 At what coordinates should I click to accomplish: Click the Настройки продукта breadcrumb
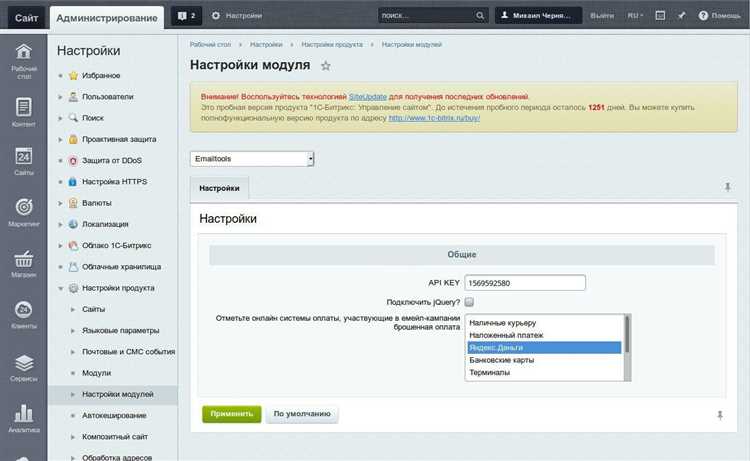[x=332, y=44]
